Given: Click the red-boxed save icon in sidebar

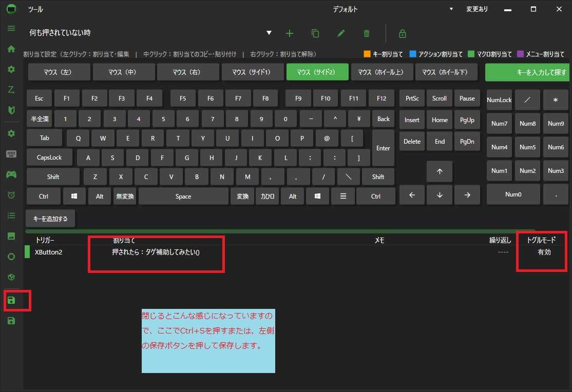Looking at the screenshot, I should click(x=11, y=300).
